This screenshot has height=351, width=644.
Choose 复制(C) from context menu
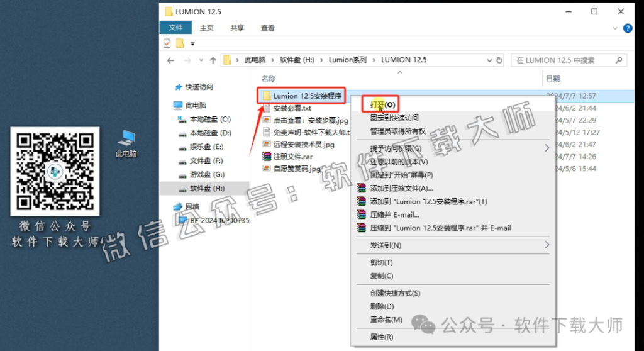click(x=382, y=276)
